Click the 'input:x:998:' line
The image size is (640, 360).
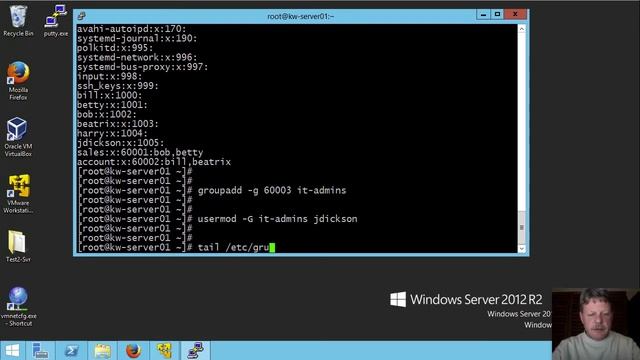click(x=110, y=76)
